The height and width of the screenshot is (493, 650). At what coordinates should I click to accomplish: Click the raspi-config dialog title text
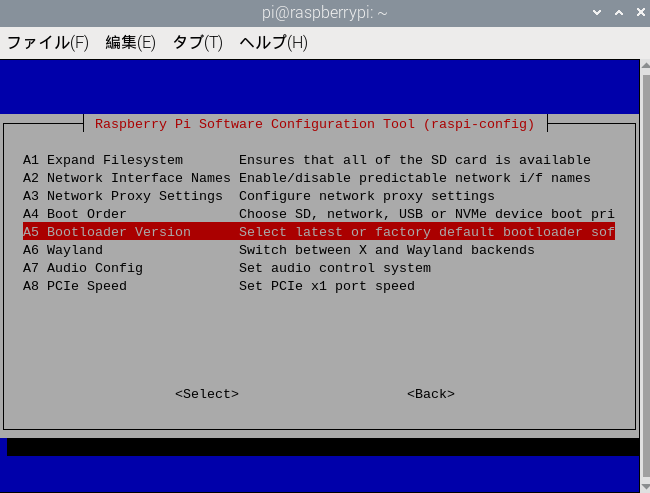point(315,124)
